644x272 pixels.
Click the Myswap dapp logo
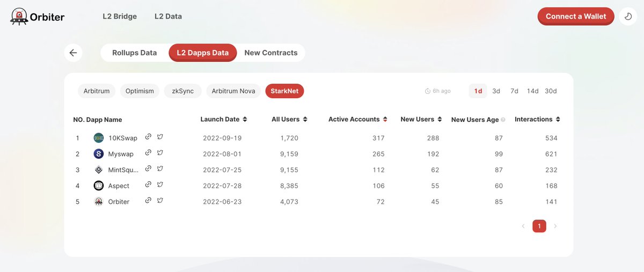(98, 154)
